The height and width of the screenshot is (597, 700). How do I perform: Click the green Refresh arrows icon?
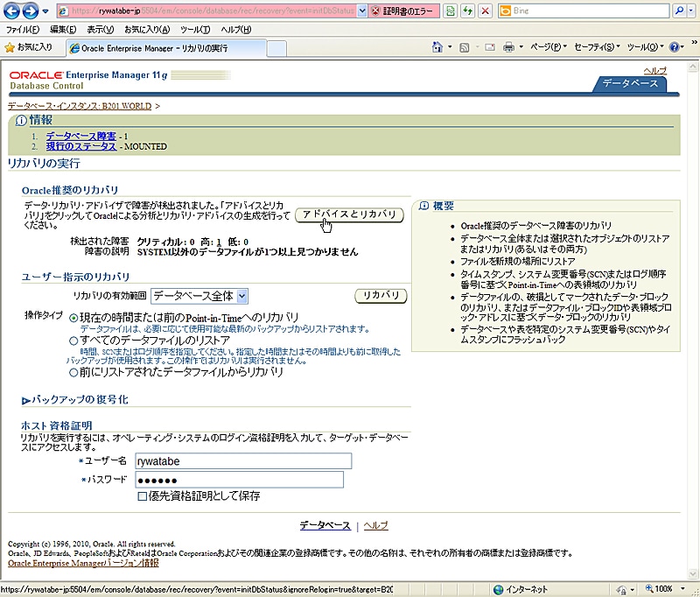pyautogui.click(x=468, y=11)
